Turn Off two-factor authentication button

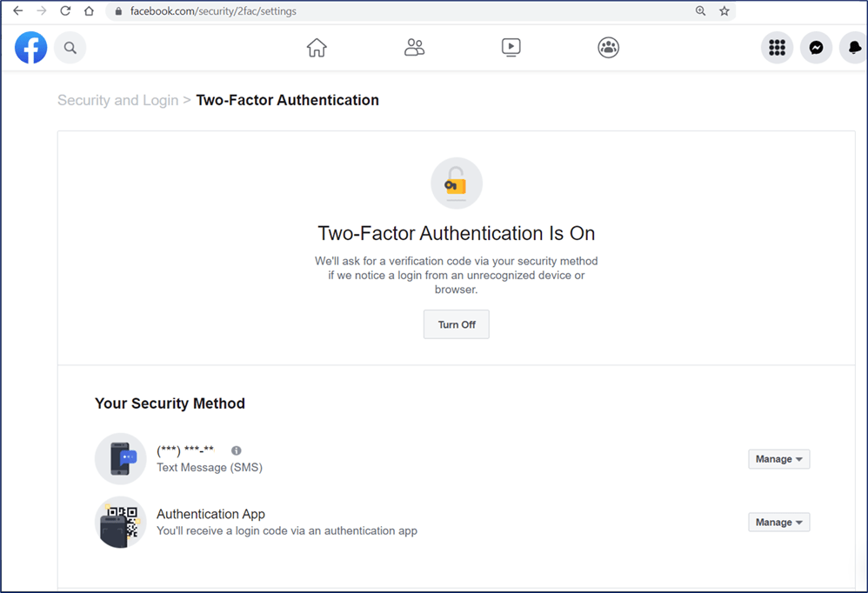457,324
